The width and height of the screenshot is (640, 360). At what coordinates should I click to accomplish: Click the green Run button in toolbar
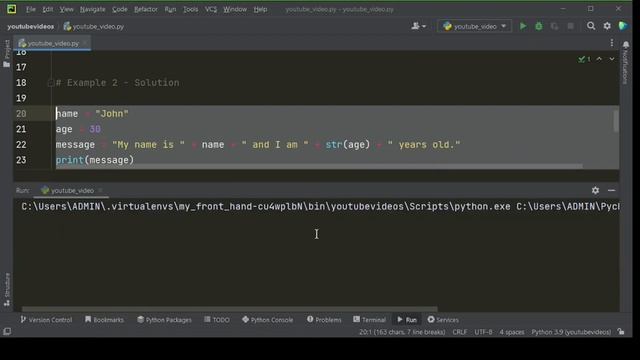click(x=523, y=26)
